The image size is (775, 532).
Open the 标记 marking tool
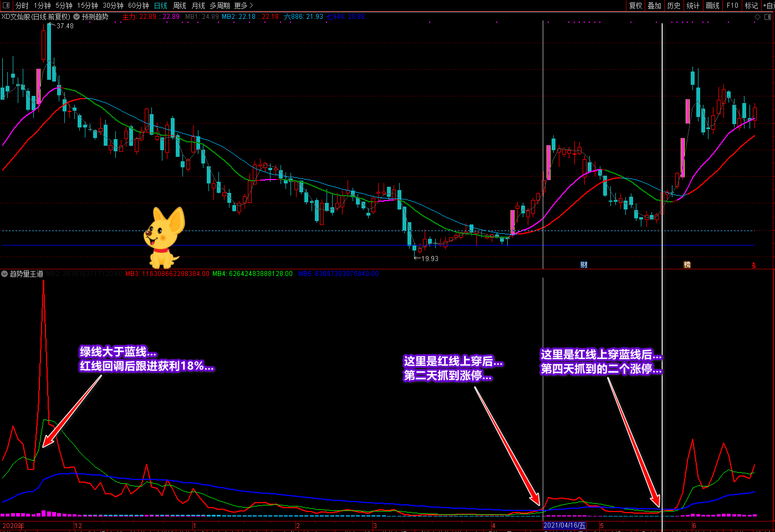pos(751,6)
